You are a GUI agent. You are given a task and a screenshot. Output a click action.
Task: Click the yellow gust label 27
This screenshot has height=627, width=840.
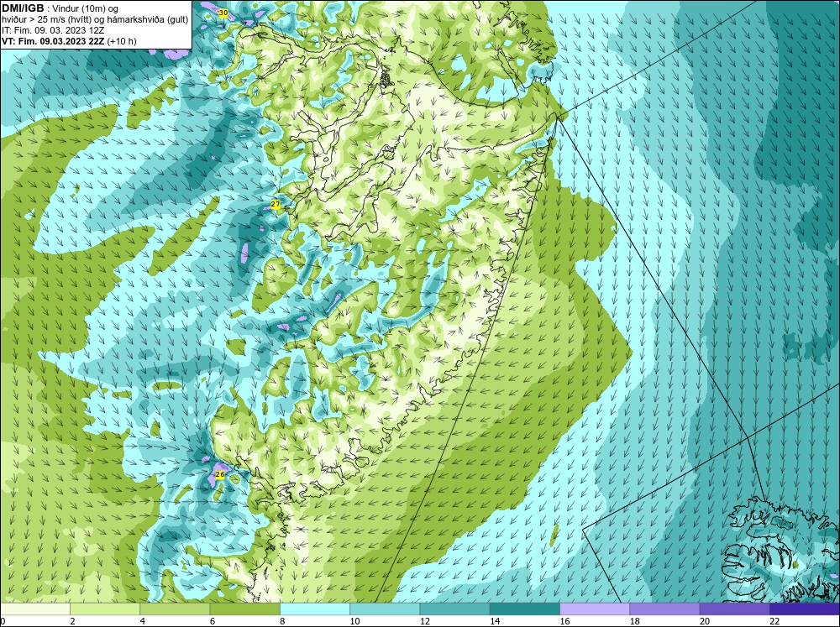pyautogui.click(x=276, y=205)
